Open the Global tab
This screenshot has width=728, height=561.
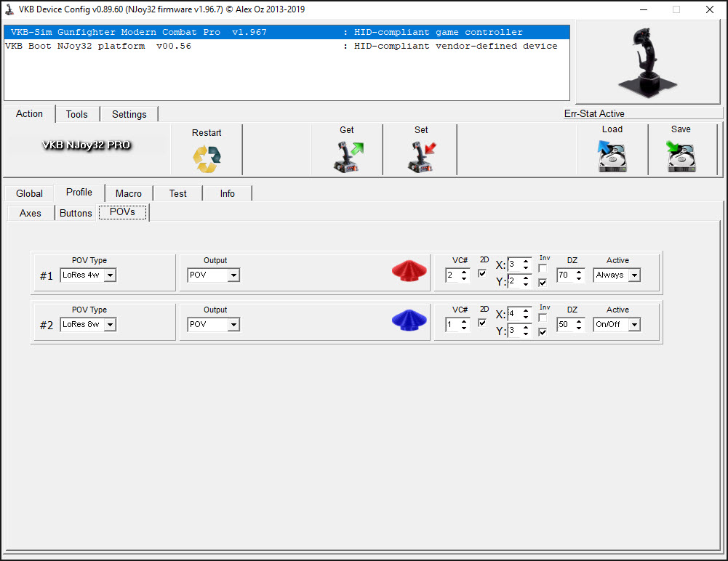point(29,193)
